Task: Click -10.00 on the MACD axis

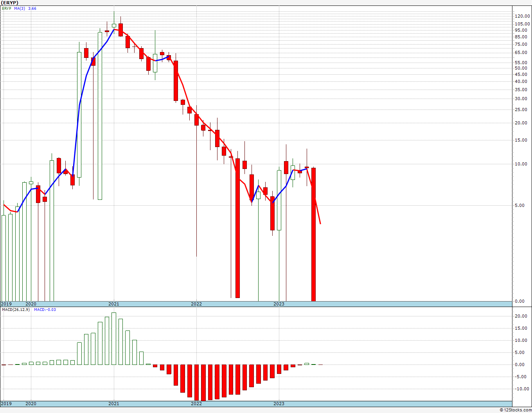Action: (522, 389)
